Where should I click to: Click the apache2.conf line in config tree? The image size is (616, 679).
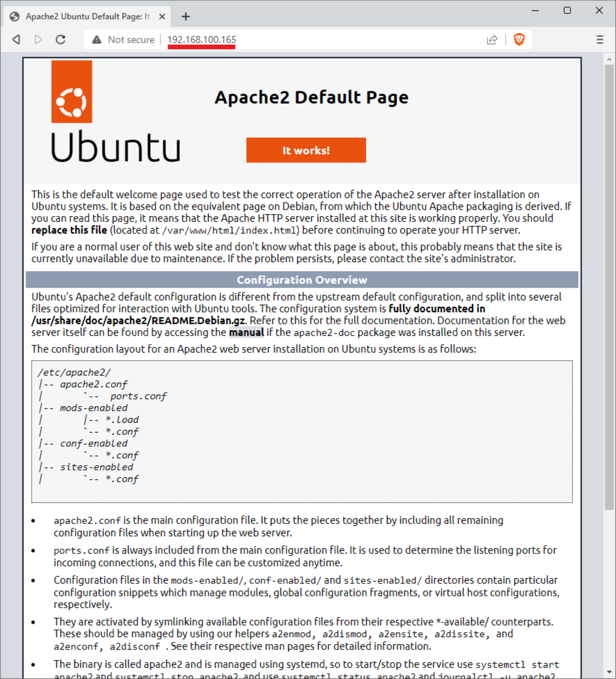94,384
